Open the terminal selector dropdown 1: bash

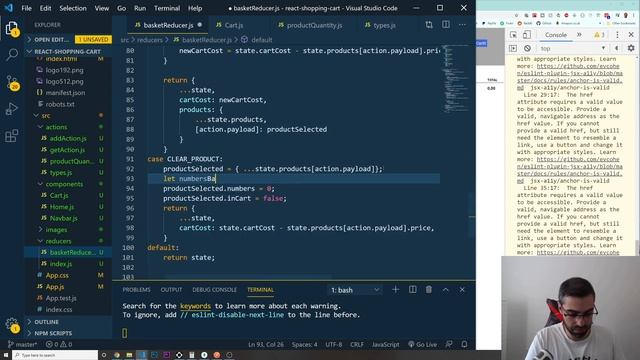point(355,290)
